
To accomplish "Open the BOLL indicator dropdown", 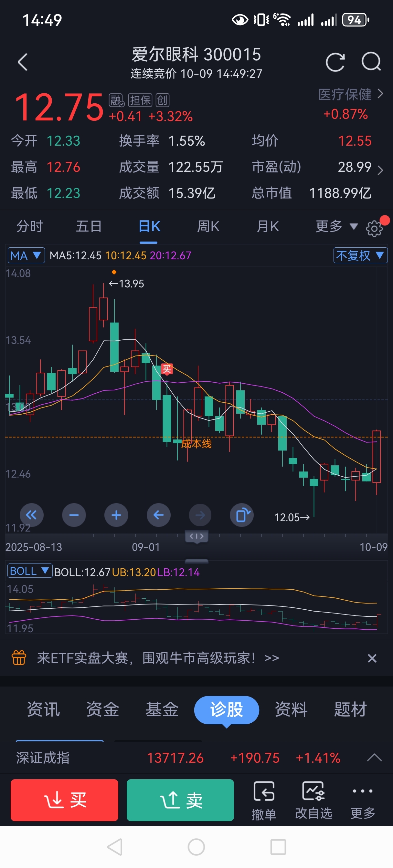I will (30, 571).
